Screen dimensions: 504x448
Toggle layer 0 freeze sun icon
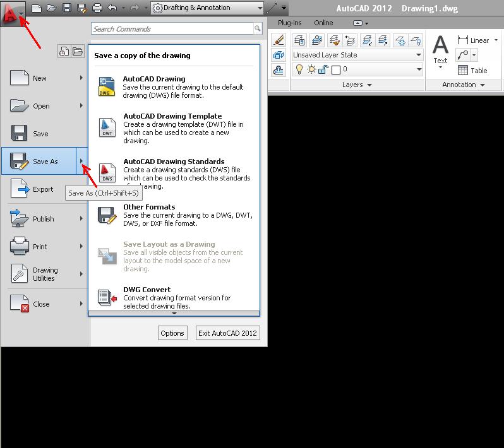click(x=311, y=69)
